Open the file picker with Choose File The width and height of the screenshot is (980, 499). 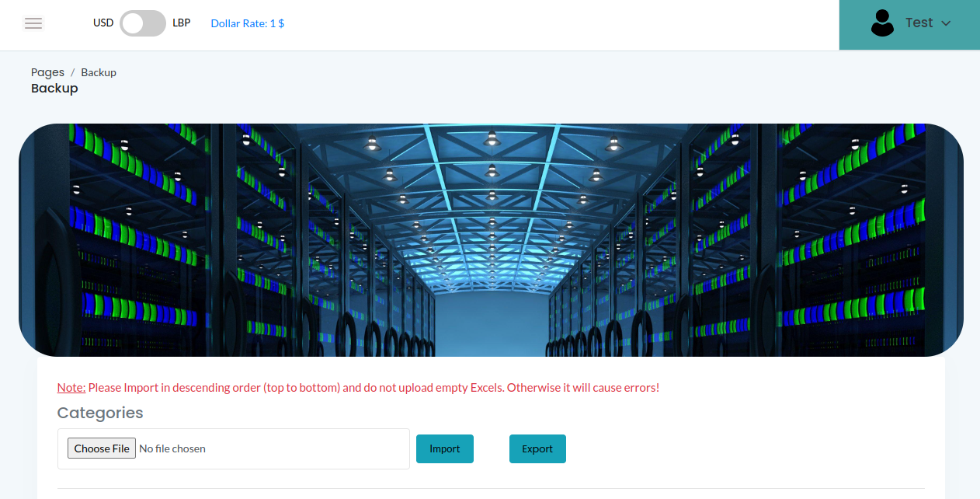click(101, 448)
